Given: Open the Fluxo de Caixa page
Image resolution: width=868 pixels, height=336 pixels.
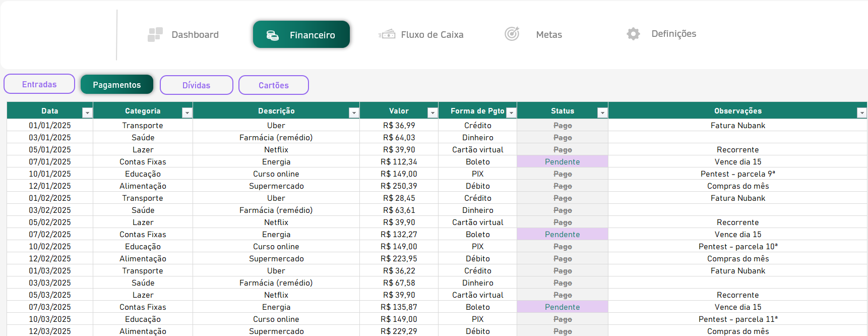Looking at the screenshot, I should (x=431, y=35).
